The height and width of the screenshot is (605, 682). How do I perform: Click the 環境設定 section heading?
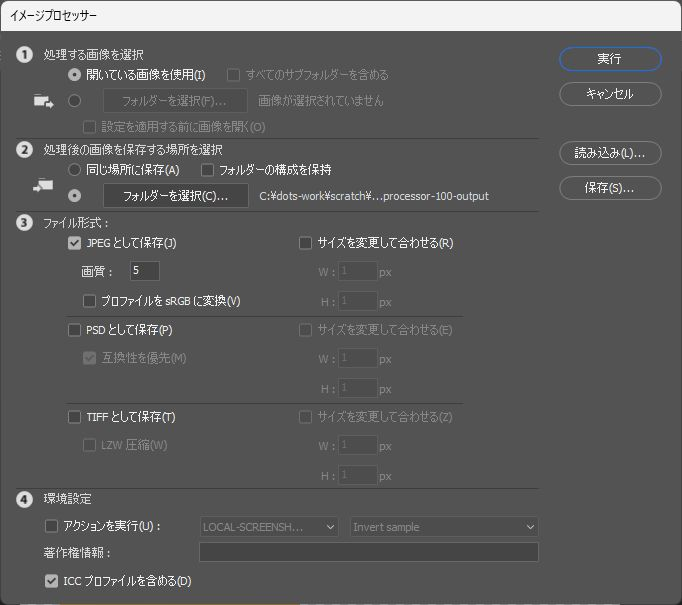point(67,499)
